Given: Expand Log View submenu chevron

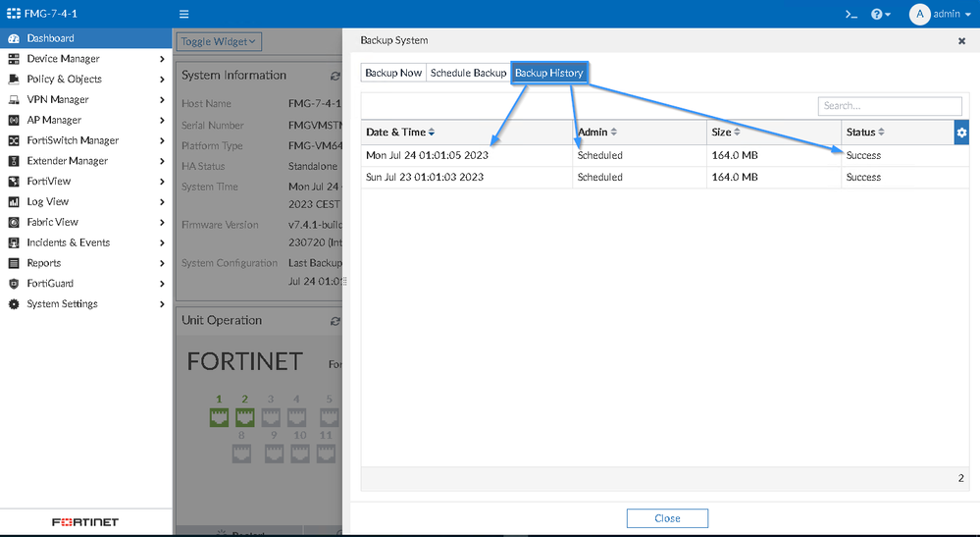Looking at the screenshot, I should tap(162, 202).
